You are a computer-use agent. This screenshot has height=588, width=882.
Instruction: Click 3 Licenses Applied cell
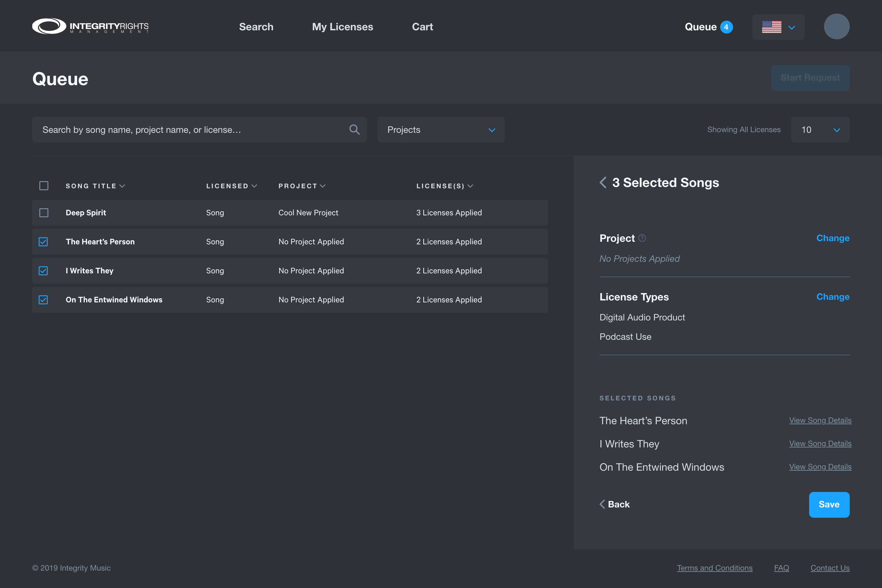[449, 213]
